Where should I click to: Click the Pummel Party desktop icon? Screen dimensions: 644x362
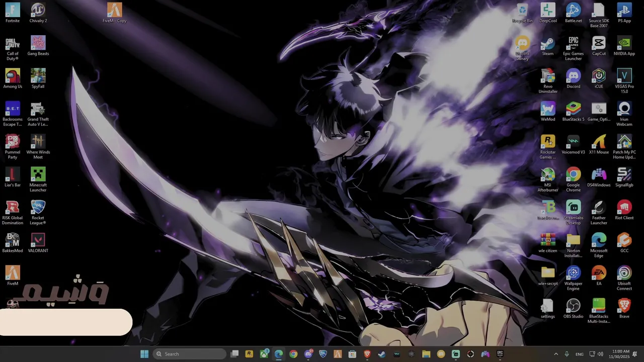(x=13, y=147)
